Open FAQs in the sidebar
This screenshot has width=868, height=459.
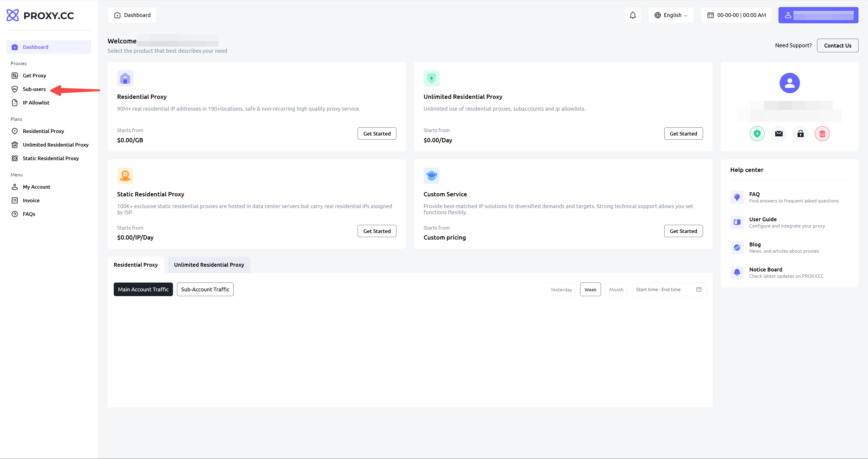[x=49, y=214]
